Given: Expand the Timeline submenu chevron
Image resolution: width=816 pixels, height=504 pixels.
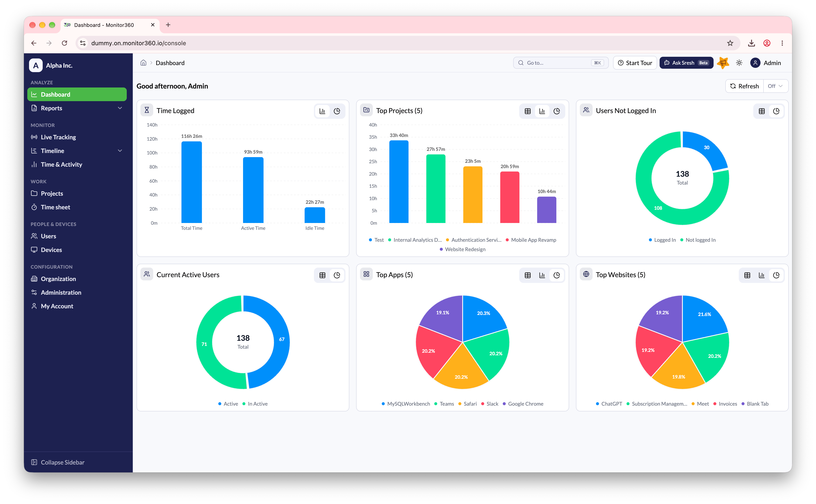Looking at the screenshot, I should click(x=120, y=151).
